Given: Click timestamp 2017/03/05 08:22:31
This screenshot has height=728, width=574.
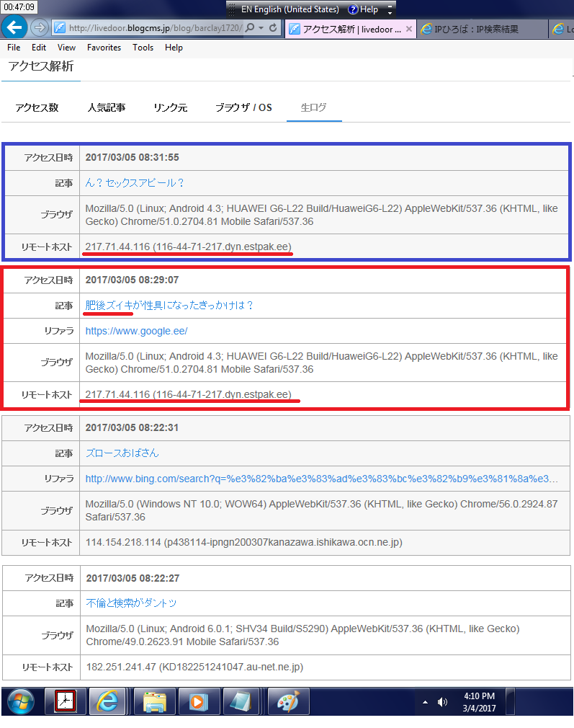Looking at the screenshot, I should (133, 427).
